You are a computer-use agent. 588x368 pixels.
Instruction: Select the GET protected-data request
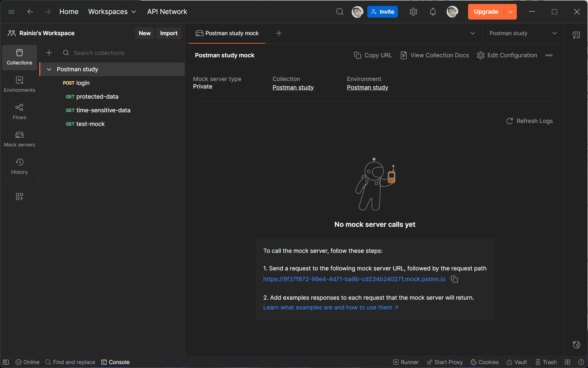(112, 97)
